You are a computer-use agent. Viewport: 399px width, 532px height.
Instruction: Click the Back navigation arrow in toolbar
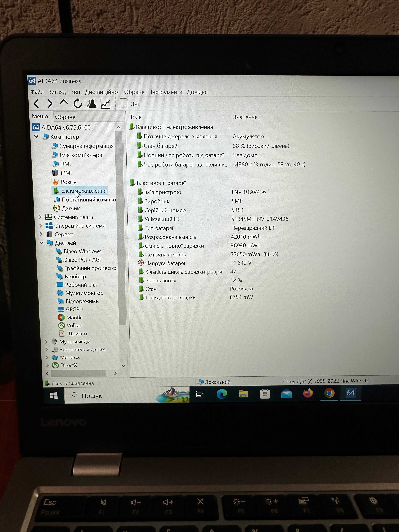coord(36,104)
